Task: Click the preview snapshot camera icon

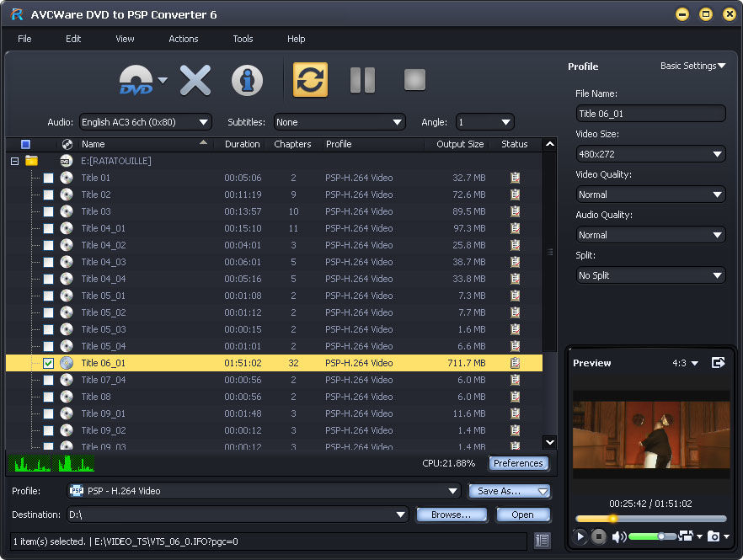Action: click(x=714, y=536)
